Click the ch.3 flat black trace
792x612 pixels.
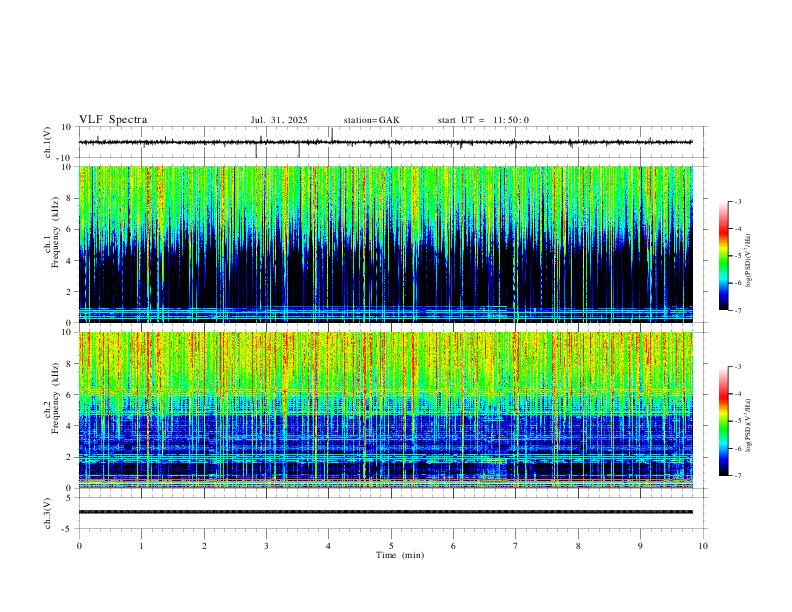click(x=386, y=512)
